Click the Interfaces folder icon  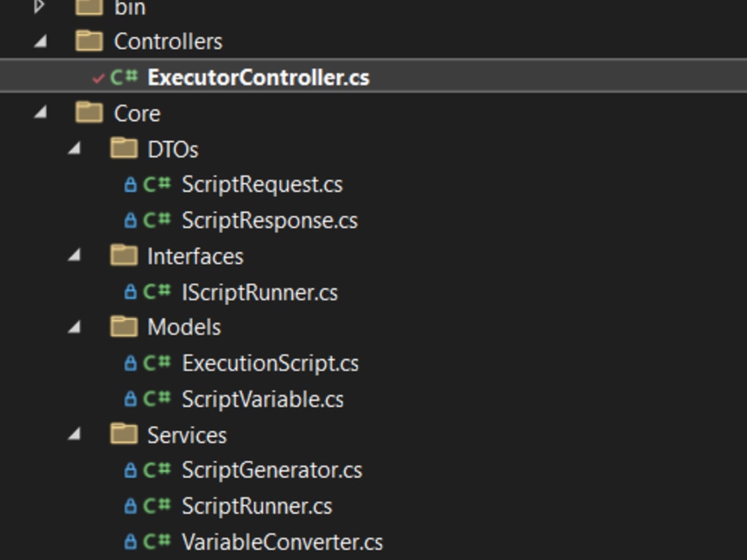click(x=124, y=255)
